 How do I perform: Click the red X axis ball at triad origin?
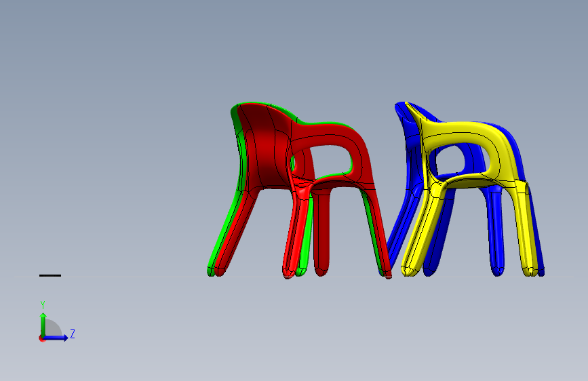pos(41,338)
